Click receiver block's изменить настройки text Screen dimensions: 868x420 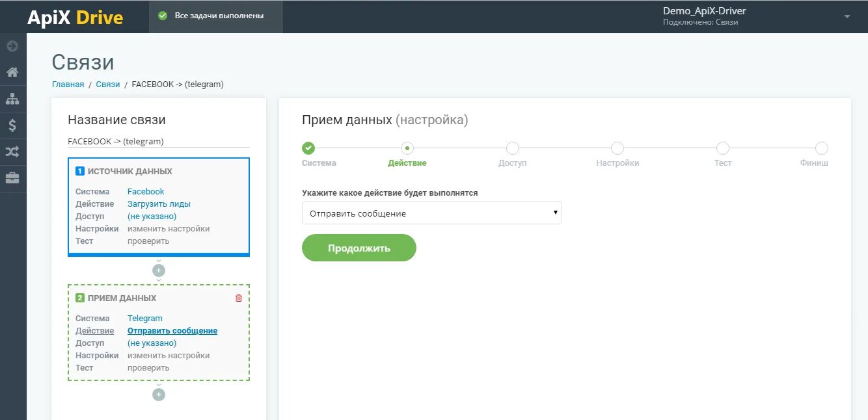pyautogui.click(x=169, y=356)
